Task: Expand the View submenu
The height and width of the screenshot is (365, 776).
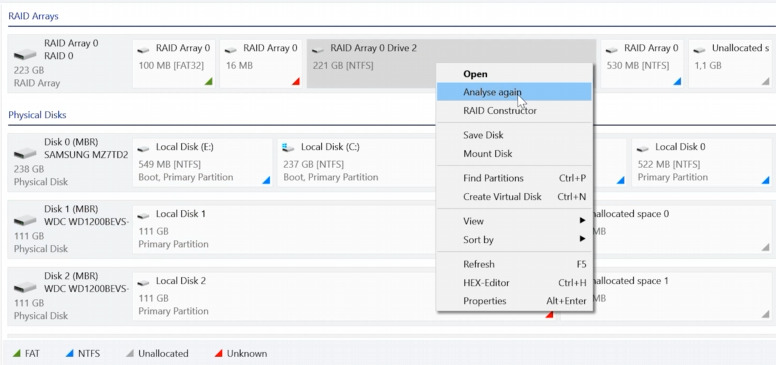Action: (514, 221)
